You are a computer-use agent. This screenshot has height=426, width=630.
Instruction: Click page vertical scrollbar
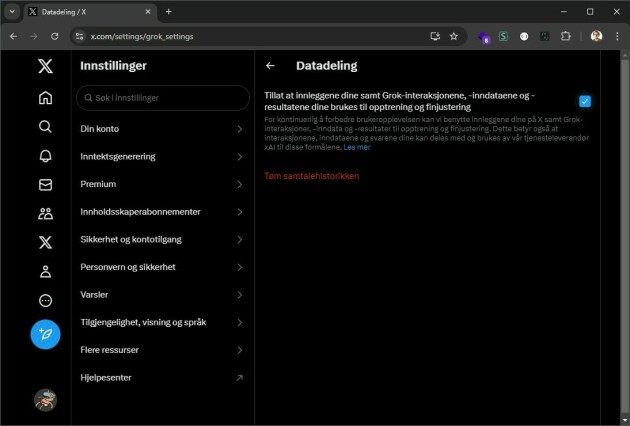click(625, 237)
